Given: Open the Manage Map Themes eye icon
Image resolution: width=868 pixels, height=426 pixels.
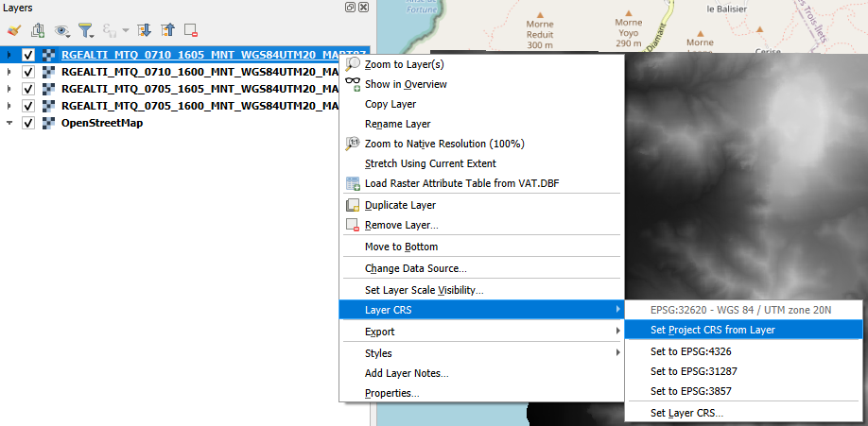Looking at the screenshot, I should point(62,30).
